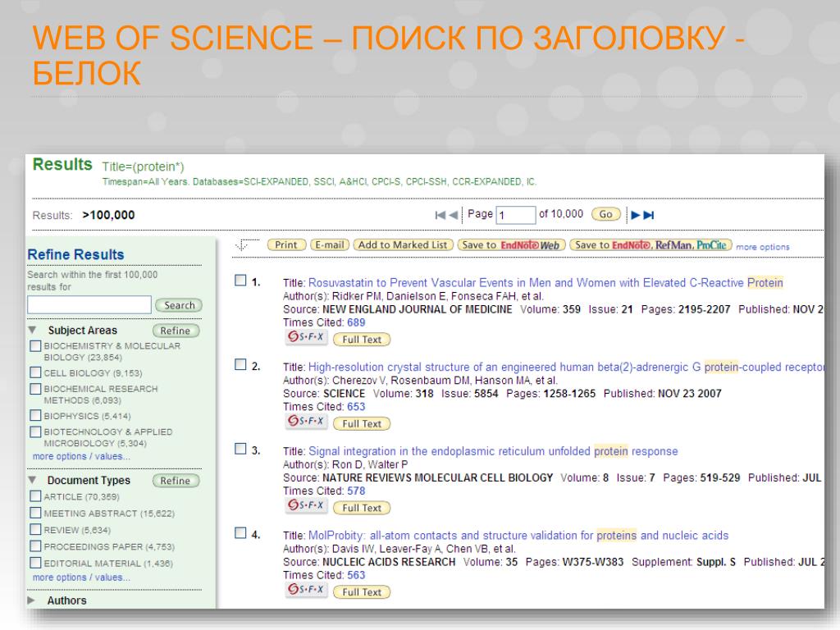
Task: Show more options under Subject Areas
Action: 81,456
